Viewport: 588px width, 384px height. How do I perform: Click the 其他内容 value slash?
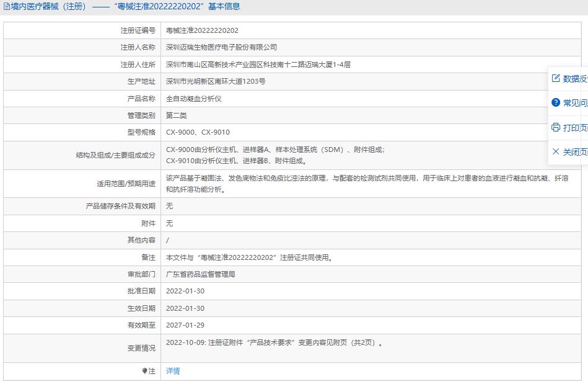(167, 240)
